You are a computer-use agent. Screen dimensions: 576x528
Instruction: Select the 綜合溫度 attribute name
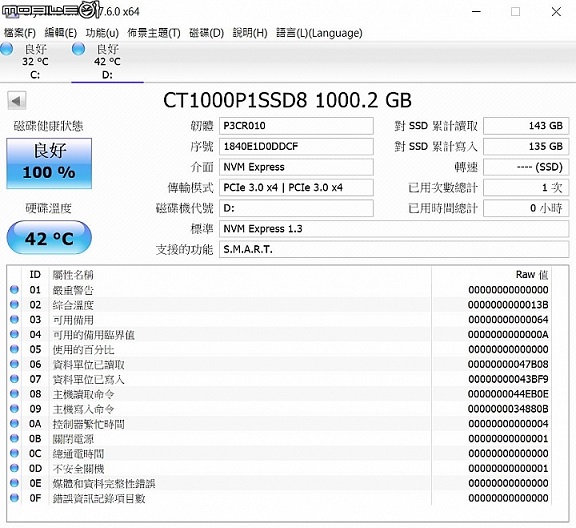pos(73,305)
